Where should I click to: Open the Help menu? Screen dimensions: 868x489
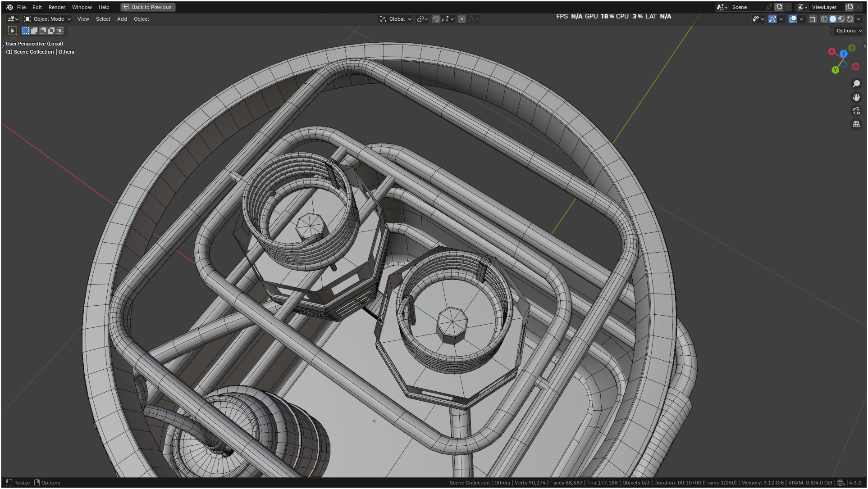104,7
